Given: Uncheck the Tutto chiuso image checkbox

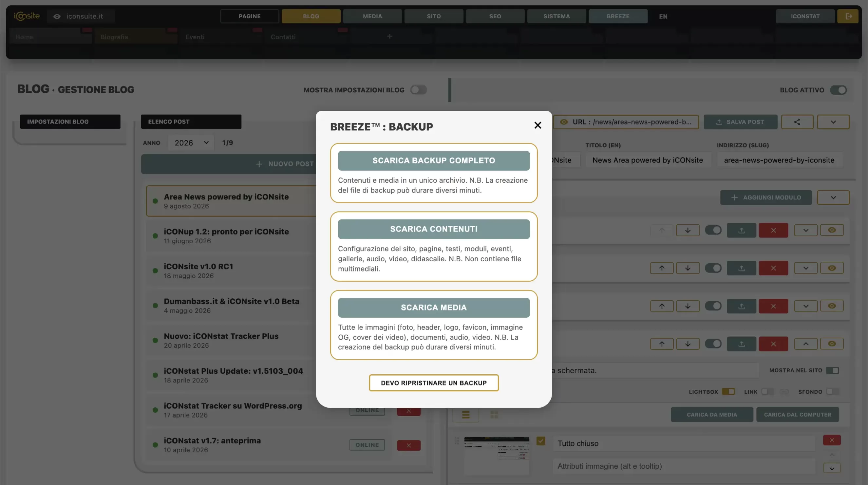Looking at the screenshot, I should pyautogui.click(x=540, y=441).
